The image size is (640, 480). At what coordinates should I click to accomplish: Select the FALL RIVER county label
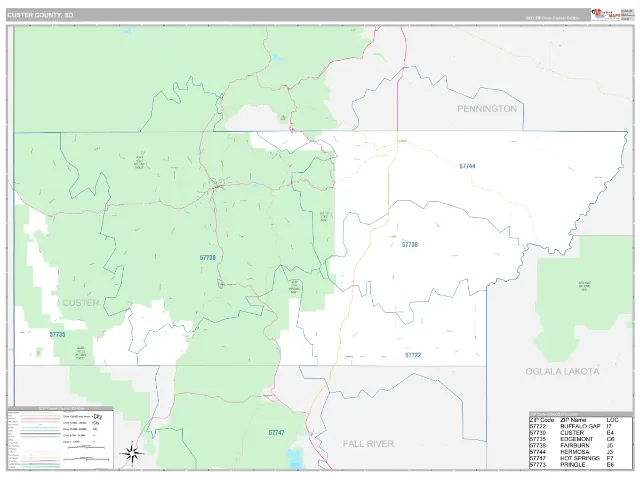(x=368, y=444)
